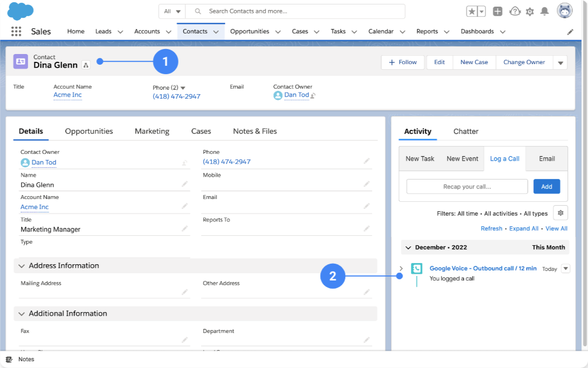Open the Opportunities nav dropdown chevron

(x=278, y=32)
